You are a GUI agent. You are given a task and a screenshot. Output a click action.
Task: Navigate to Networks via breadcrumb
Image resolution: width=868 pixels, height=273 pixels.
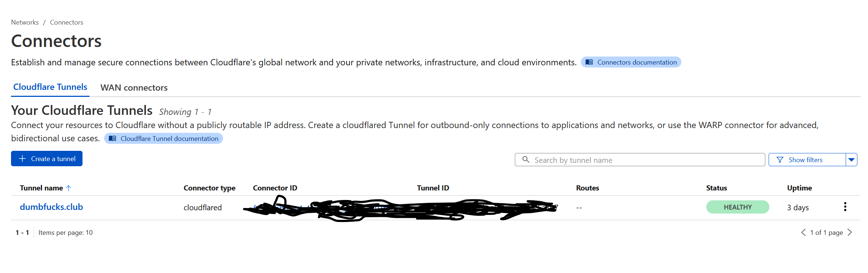(x=24, y=22)
